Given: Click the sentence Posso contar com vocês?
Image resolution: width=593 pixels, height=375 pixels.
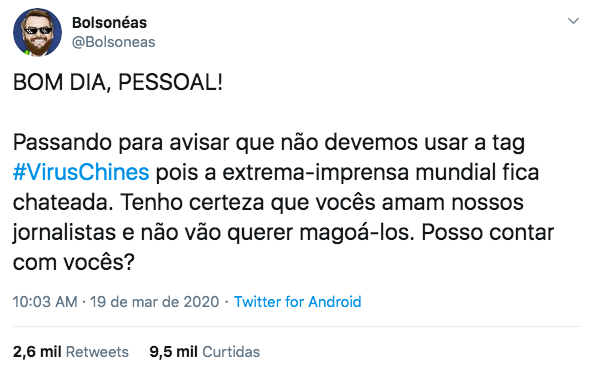Looking at the screenshot, I should pos(283,247).
